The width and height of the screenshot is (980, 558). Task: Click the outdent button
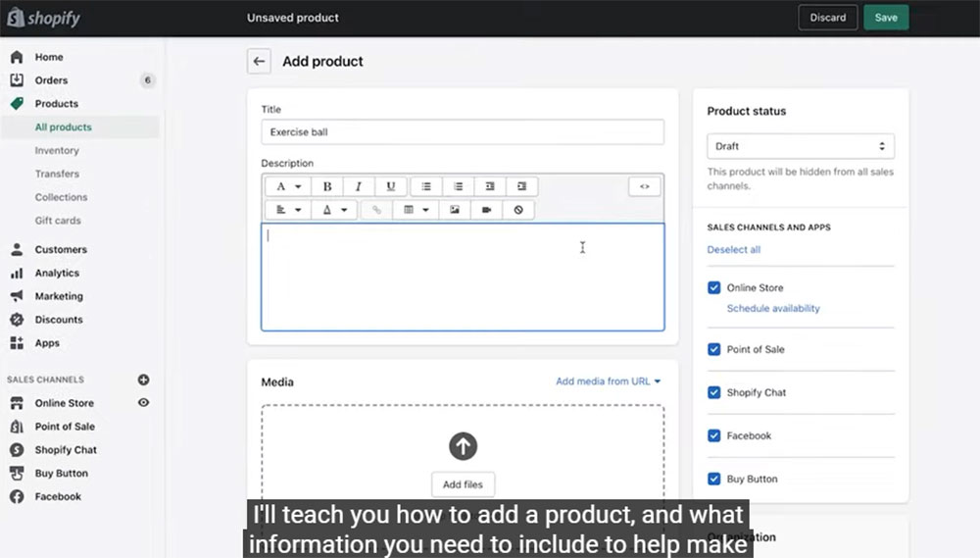click(x=490, y=186)
